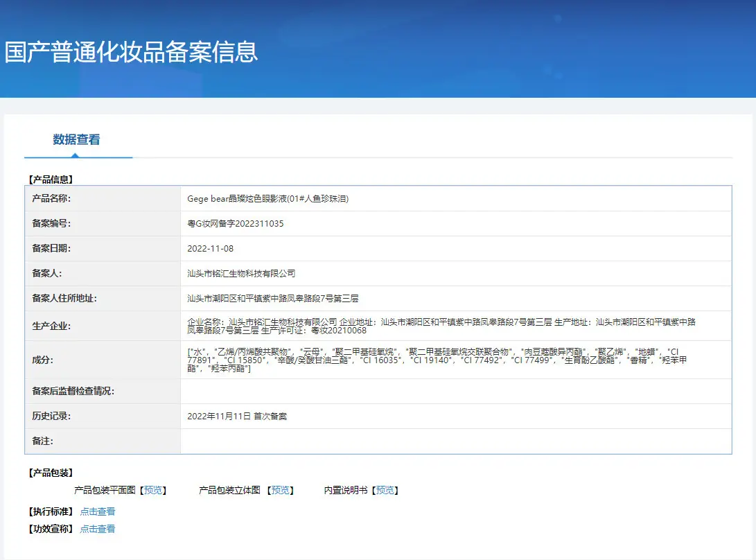Click the 【产品信息】 section heading
The width and height of the screenshot is (756, 560).
[51, 180]
